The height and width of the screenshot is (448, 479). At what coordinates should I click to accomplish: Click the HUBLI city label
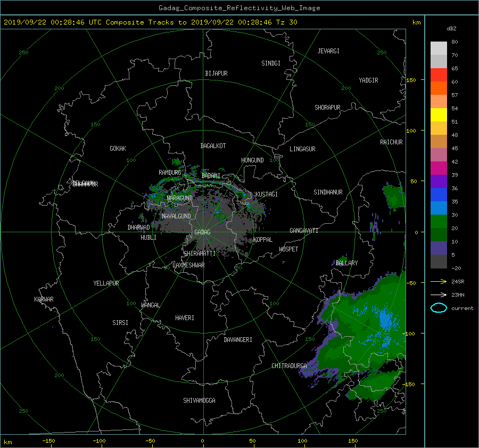click(x=148, y=238)
